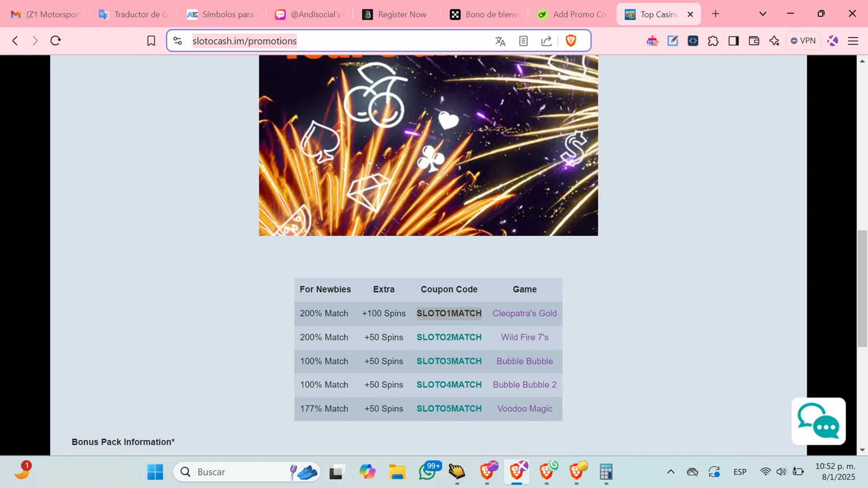Close the Top Casino tab
This screenshot has width=868, height=488.
[690, 14]
